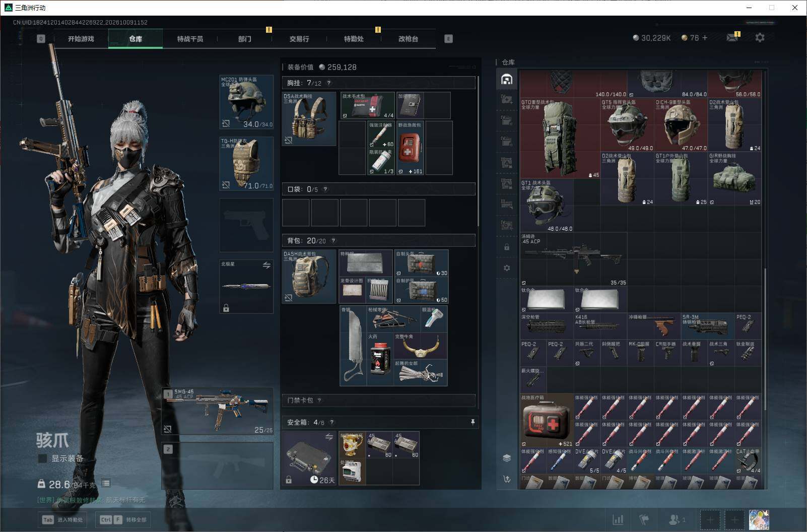Open the 交易行 tab

tap(299, 39)
